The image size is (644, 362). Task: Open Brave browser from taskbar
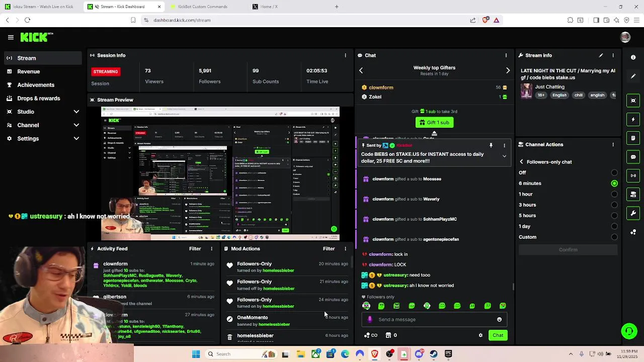pos(375,354)
